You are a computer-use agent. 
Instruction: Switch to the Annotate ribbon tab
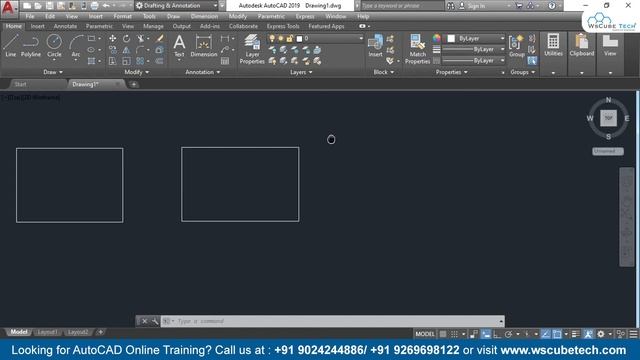[65, 26]
